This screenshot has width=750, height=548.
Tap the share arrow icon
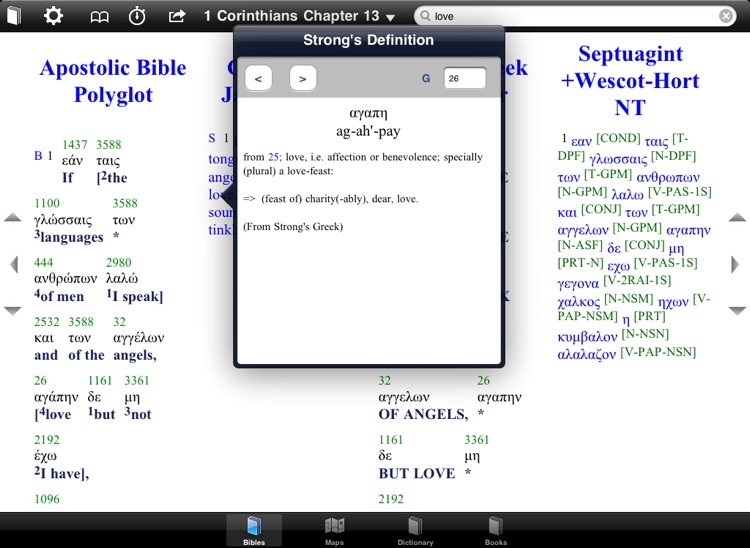tap(176, 16)
